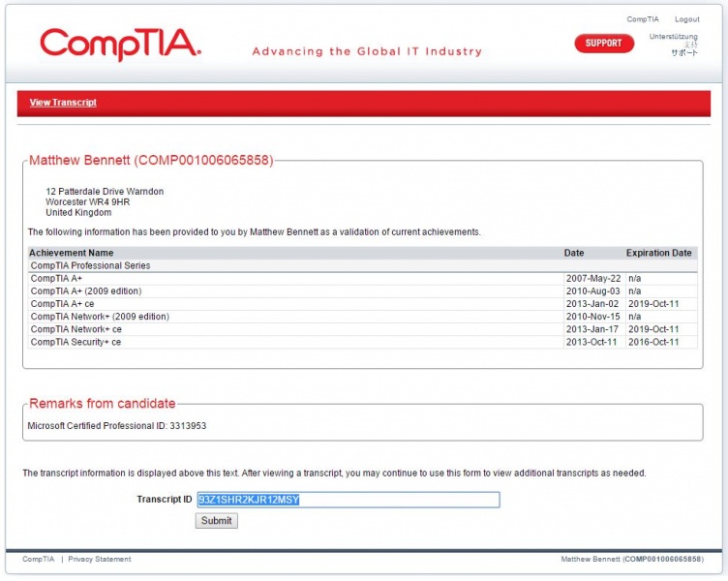Viewport: 728px width, 581px height.
Task: Click the Transcript ID input field
Action: point(349,500)
